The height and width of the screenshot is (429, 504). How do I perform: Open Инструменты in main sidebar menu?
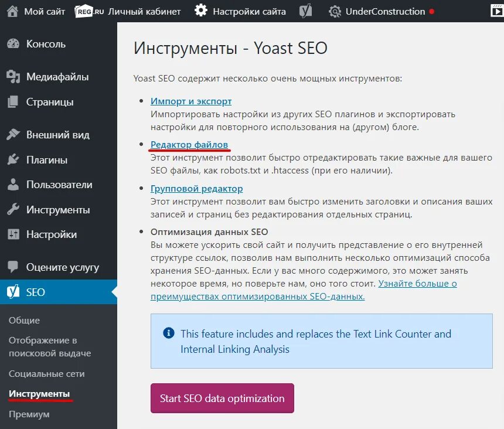pos(58,210)
